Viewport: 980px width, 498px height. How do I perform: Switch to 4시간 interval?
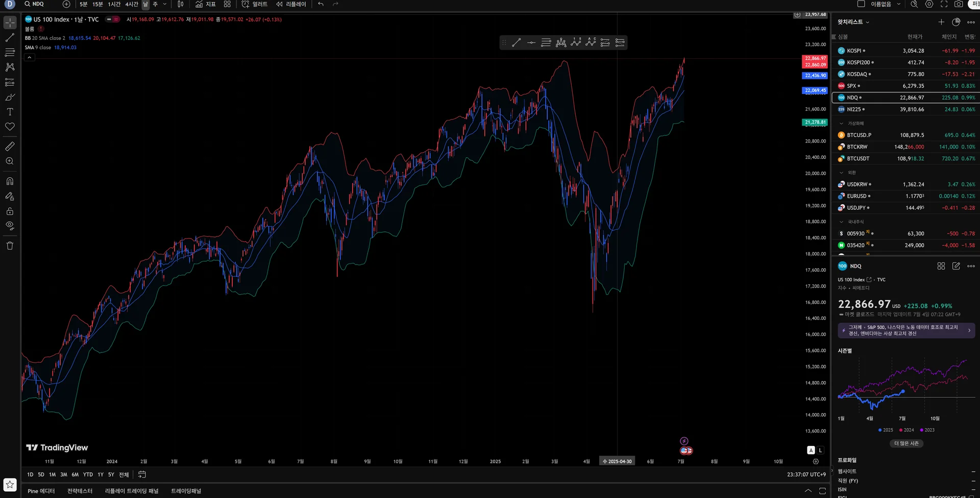tap(132, 4)
